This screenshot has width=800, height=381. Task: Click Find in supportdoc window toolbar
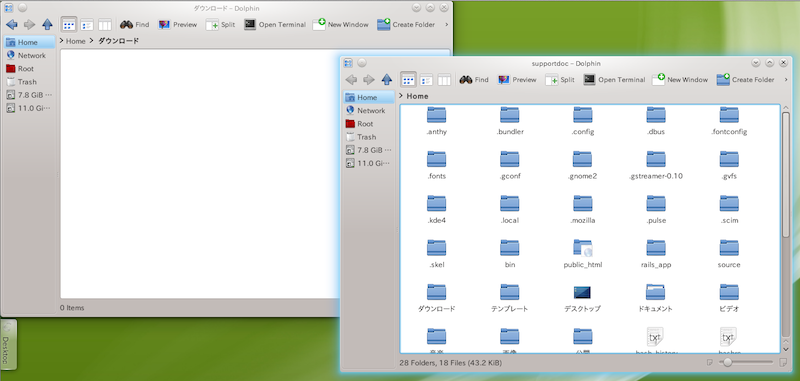473,80
